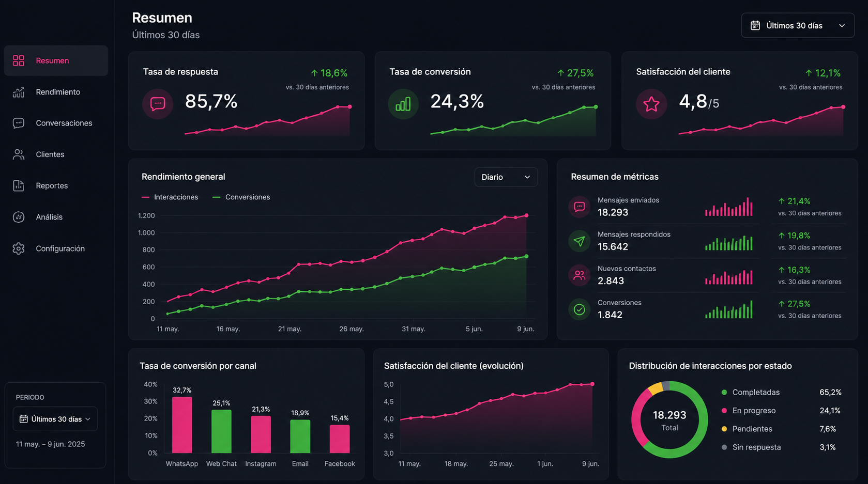Open the PERIODO Últimos 30 días selector
Screen dimensions: 868x484
pos(55,419)
